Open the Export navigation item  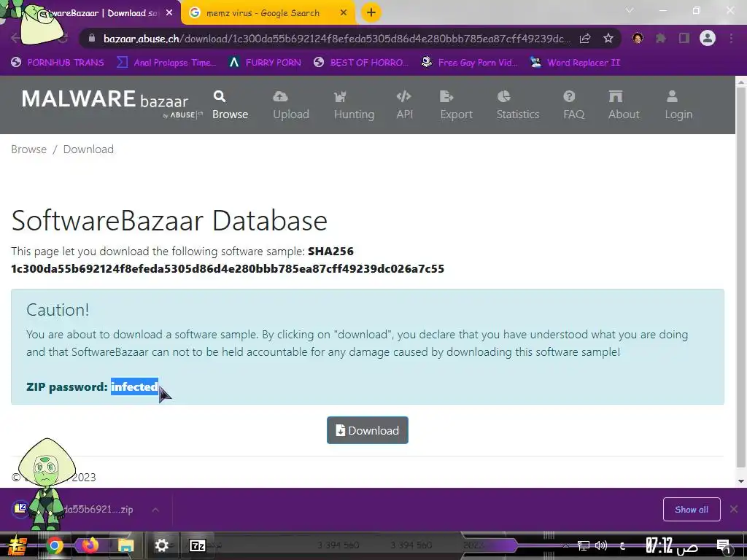(x=456, y=105)
